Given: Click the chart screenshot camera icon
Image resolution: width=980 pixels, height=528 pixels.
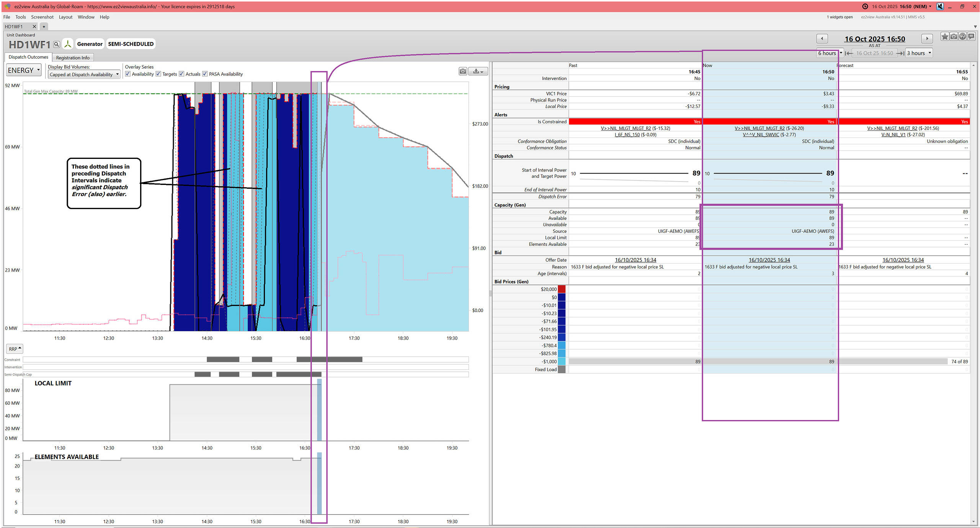Looking at the screenshot, I should click(x=463, y=71).
